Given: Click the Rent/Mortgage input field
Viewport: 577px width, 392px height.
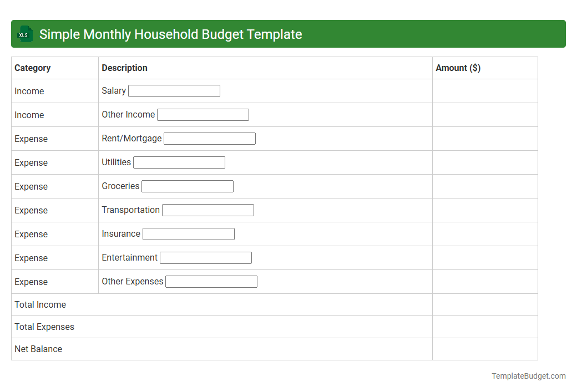Looking at the screenshot, I should coord(209,138).
